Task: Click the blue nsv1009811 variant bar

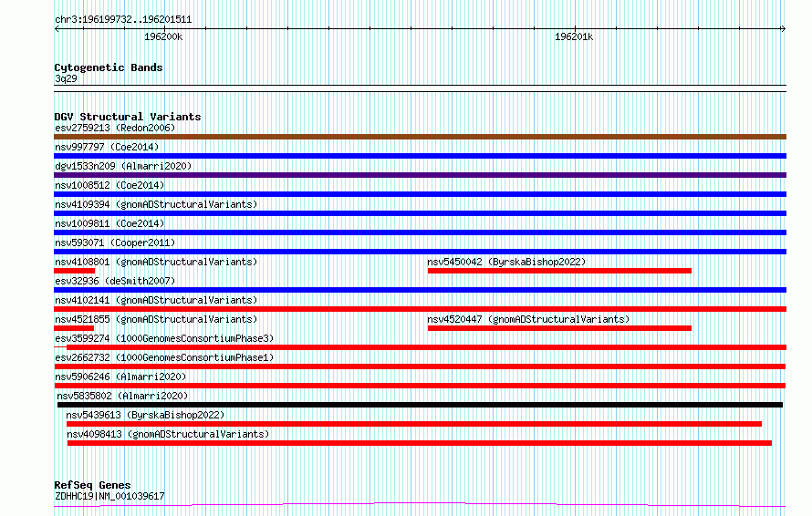Action: click(x=420, y=232)
